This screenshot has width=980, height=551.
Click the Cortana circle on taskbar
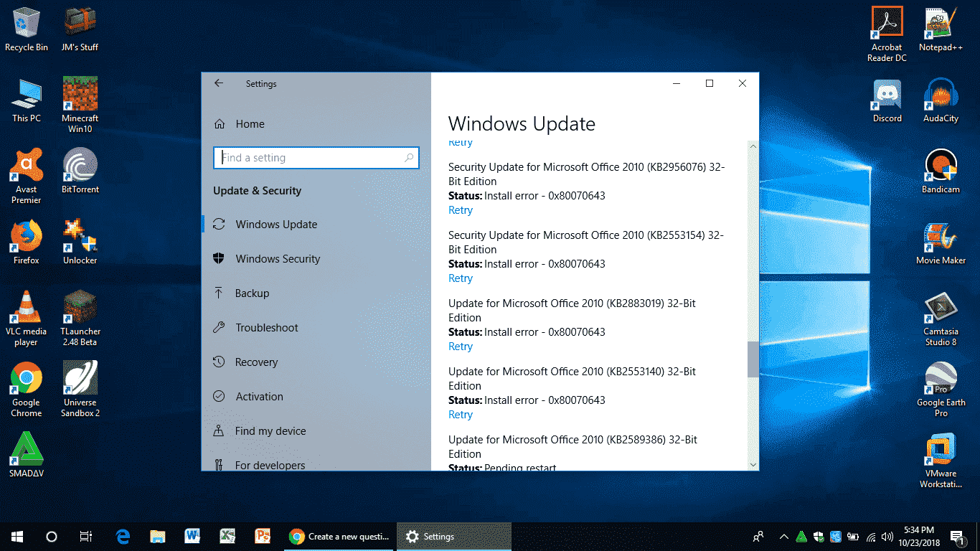tap(51, 537)
